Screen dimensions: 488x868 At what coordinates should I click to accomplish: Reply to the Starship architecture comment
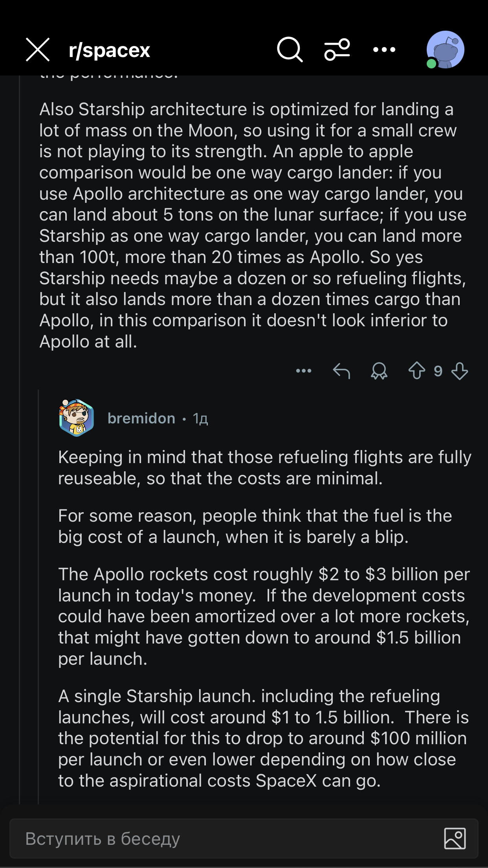point(341,371)
